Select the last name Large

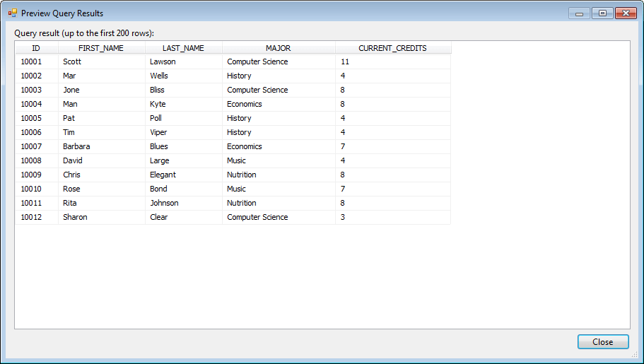point(184,160)
